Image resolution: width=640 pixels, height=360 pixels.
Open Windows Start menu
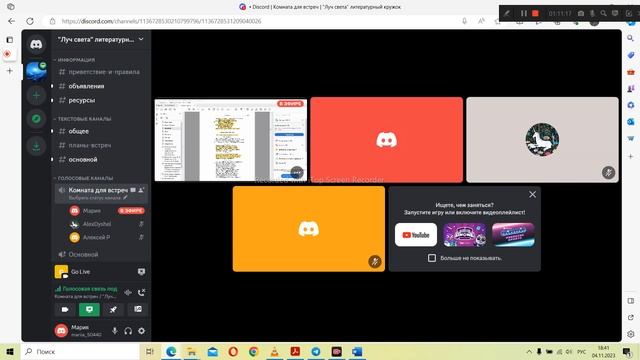click(10, 351)
